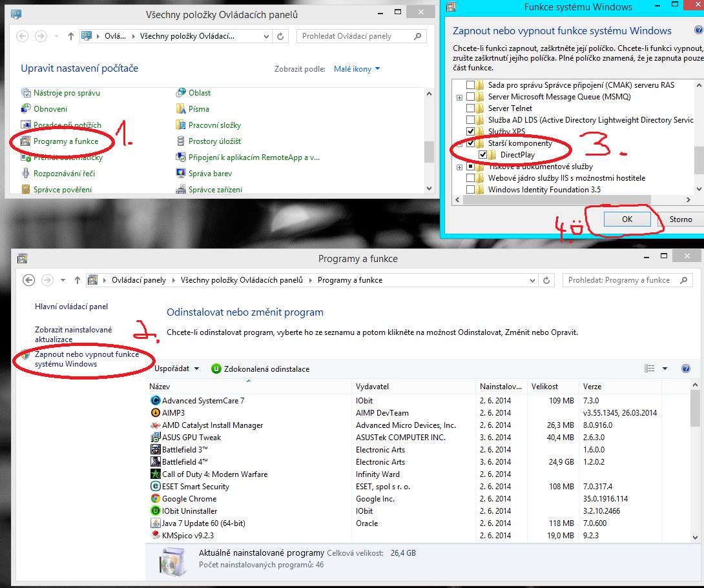
Task: Check Služba AD LDS checkbox
Action: 470,120
